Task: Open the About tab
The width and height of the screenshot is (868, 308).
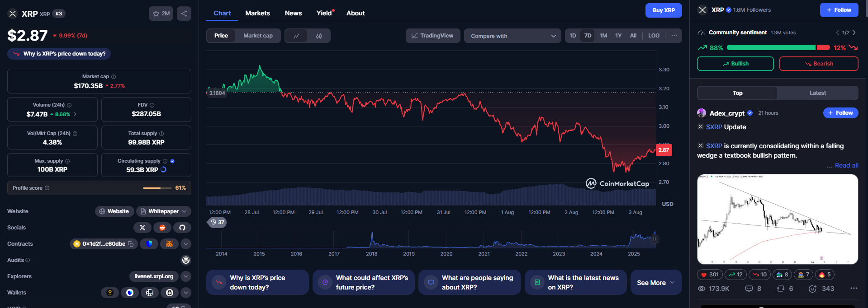Action: tap(356, 13)
